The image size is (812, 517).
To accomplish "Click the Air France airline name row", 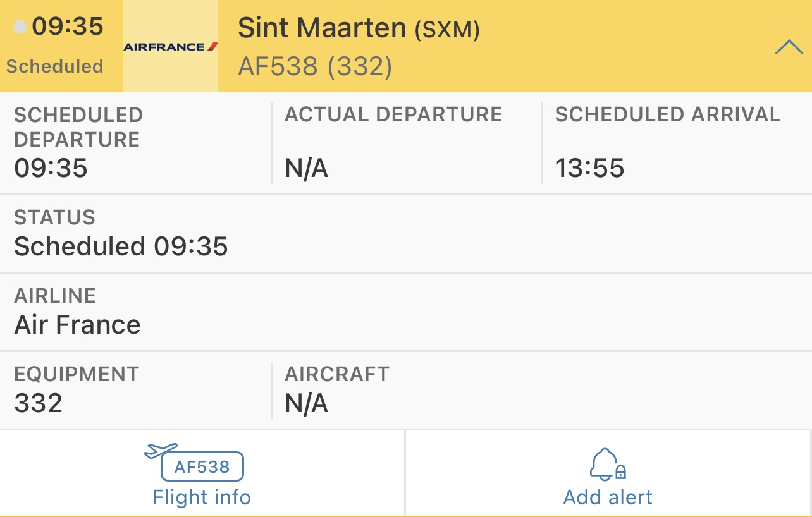I will [406, 312].
